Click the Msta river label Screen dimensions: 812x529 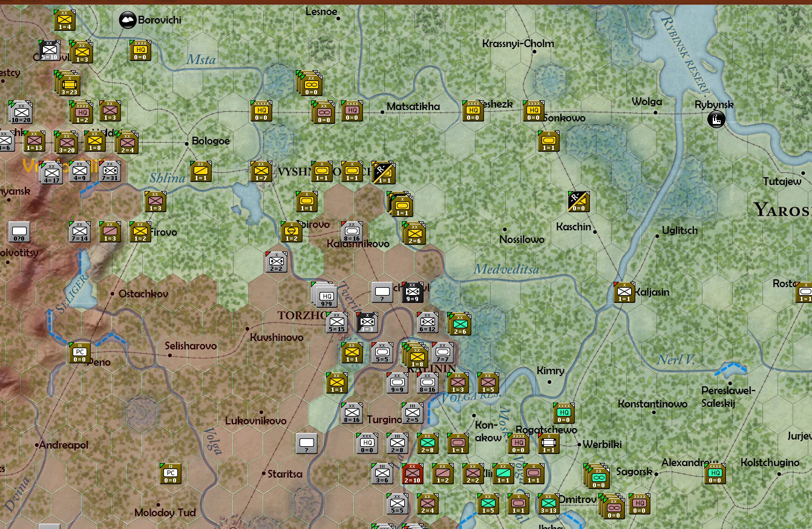pos(201,60)
